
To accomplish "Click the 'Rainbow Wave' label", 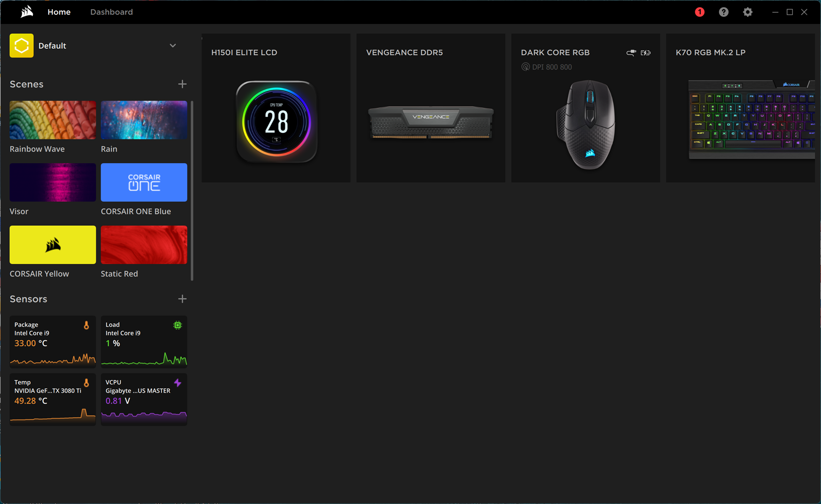I will [37, 149].
